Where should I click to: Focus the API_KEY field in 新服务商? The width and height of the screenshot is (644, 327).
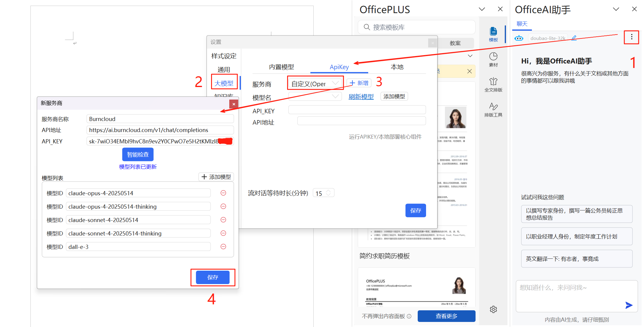click(x=160, y=141)
